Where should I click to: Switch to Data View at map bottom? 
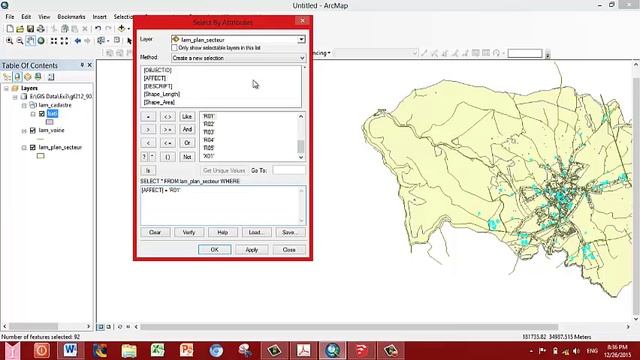[101, 327]
